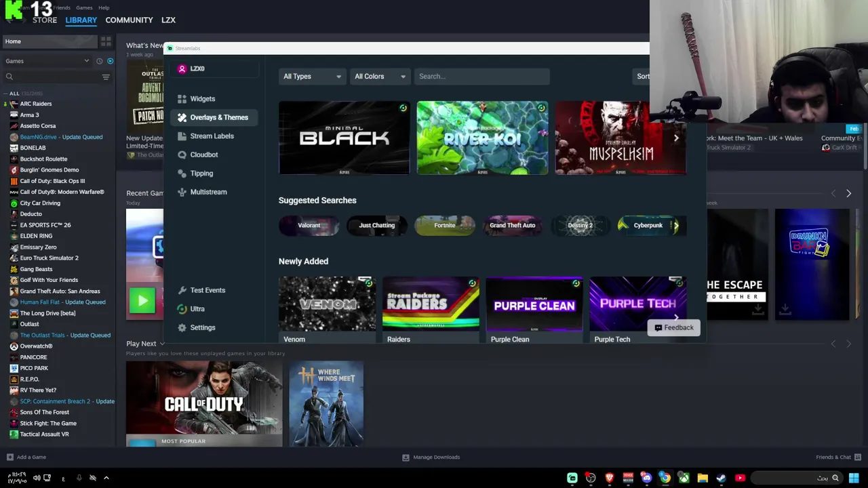Open Call of Duty Play Next card
This screenshot has width=868, height=488.
coord(204,404)
